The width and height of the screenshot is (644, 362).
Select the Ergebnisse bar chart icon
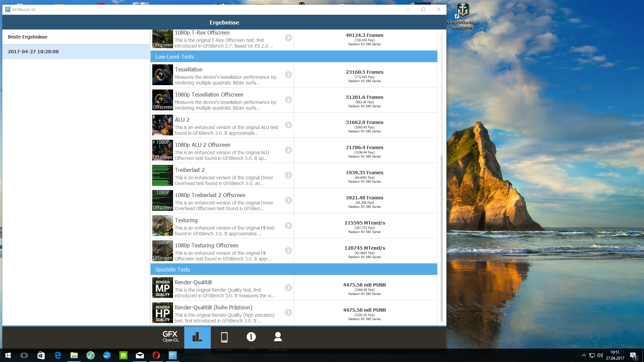tap(197, 337)
